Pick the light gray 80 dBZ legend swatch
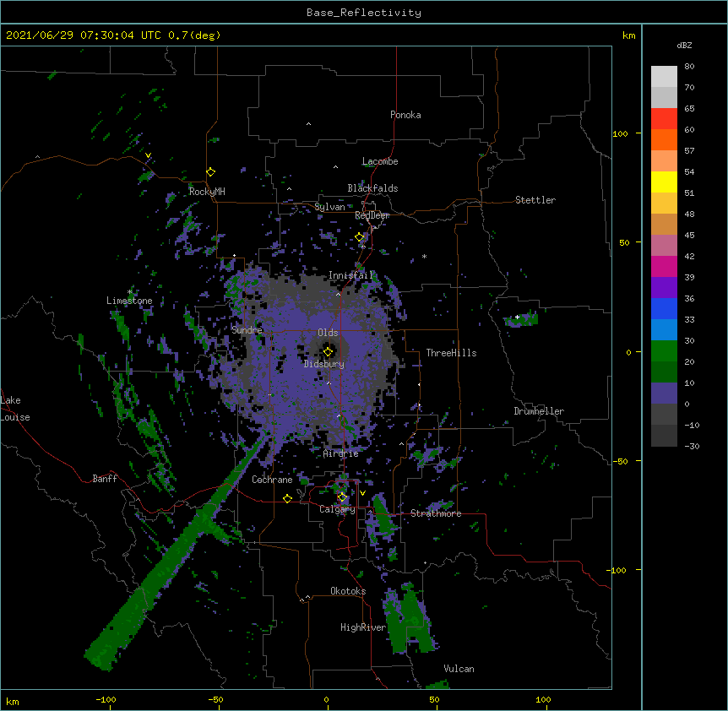This screenshot has width=728, height=711. coord(664,77)
